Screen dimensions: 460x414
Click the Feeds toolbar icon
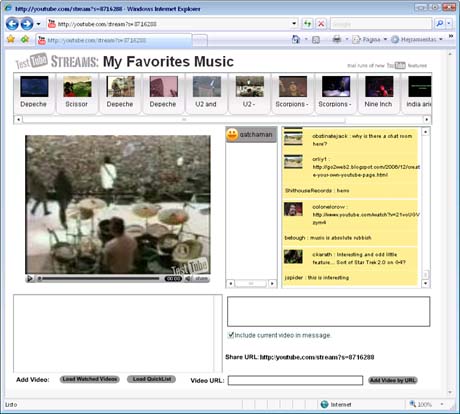pos(316,40)
